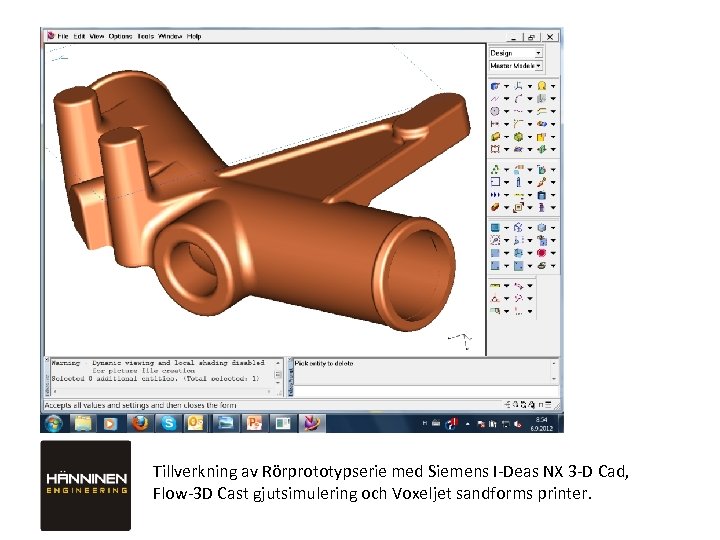The height and width of the screenshot is (540, 720).
Task: Select the pink sketch line tool
Action: point(495,98)
